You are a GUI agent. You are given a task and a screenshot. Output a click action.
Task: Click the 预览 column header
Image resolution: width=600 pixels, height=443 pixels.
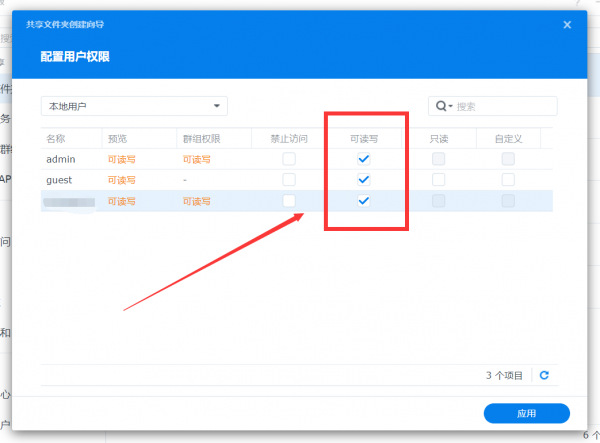pyautogui.click(x=139, y=138)
